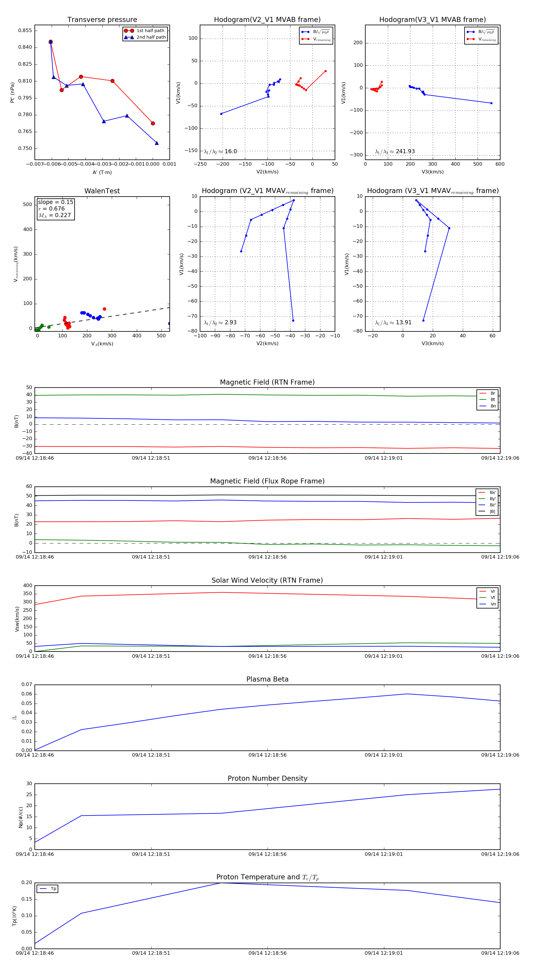Click the 'Solar Wind Velocity (RTN Frame)' title

267,580
